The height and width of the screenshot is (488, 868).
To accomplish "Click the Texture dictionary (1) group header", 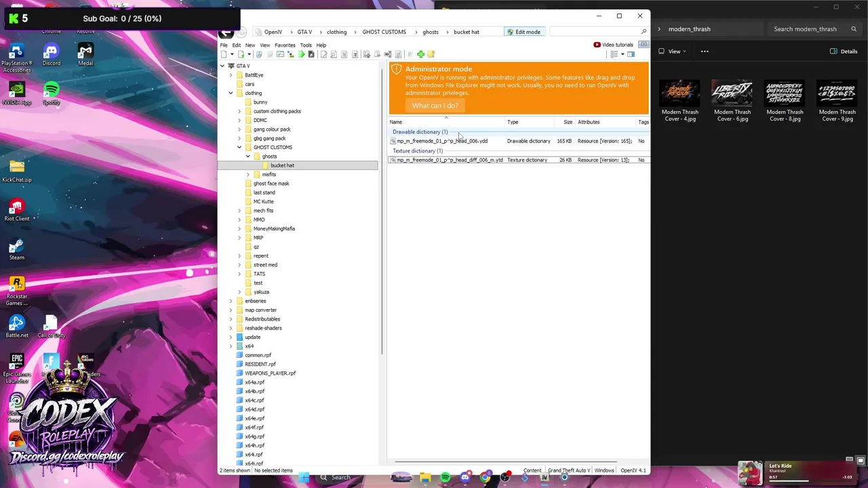I will (418, 150).
